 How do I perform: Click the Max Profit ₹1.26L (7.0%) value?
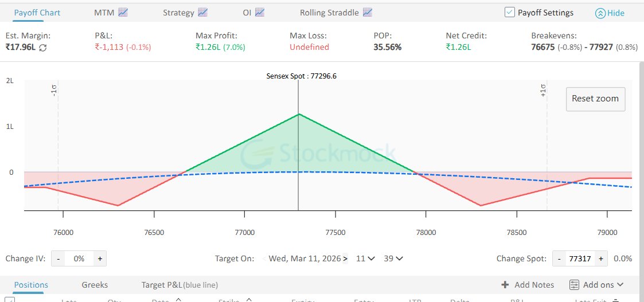coord(220,47)
